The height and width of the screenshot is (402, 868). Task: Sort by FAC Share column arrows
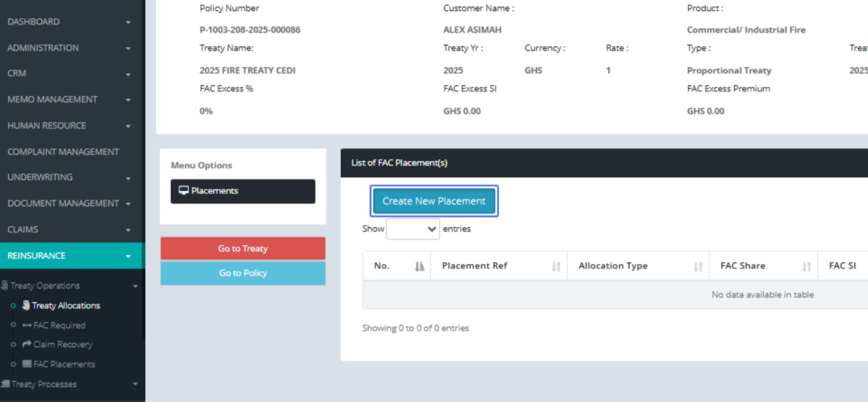806,267
